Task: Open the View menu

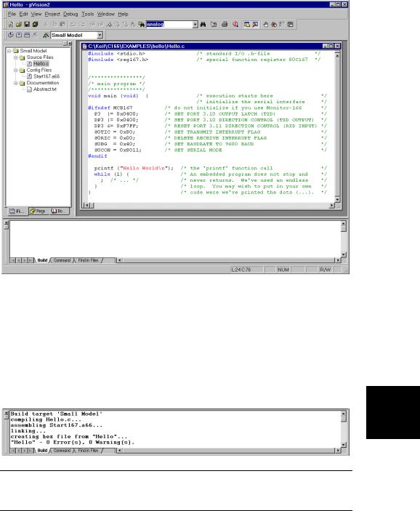Action: pyautogui.click(x=36, y=14)
